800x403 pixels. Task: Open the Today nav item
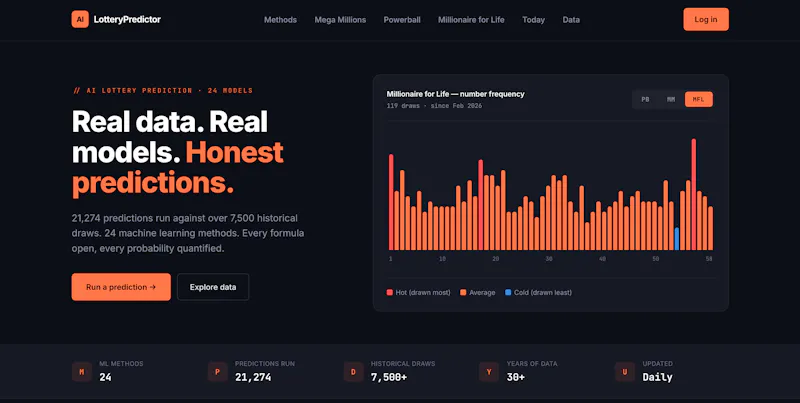pos(533,20)
